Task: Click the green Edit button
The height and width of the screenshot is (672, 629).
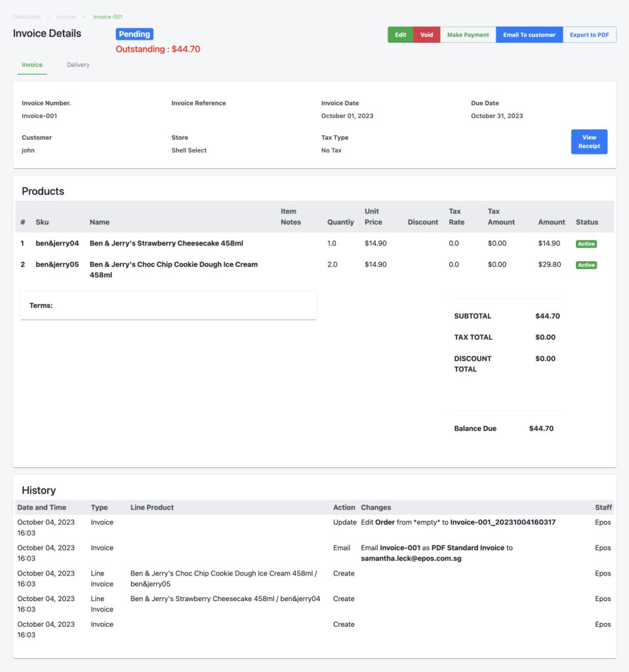Action: click(x=400, y=35)
